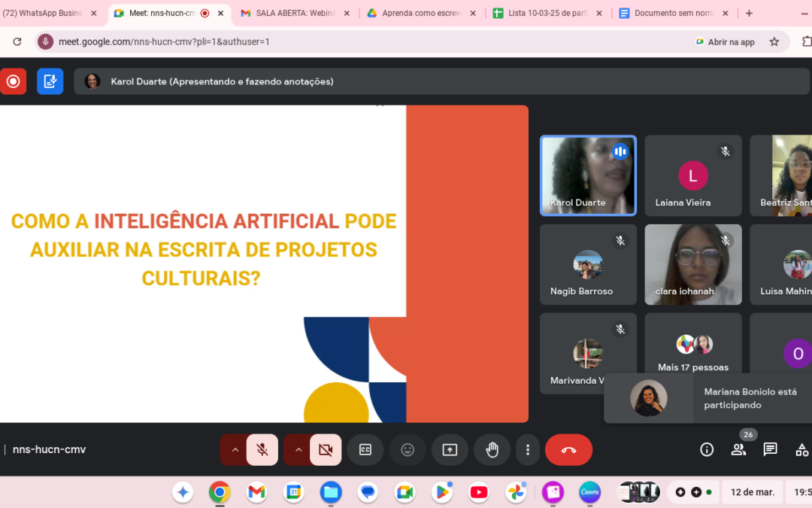Show participants list with 26 badge
This screenshot has height=508, width=812.
(738, 449)
